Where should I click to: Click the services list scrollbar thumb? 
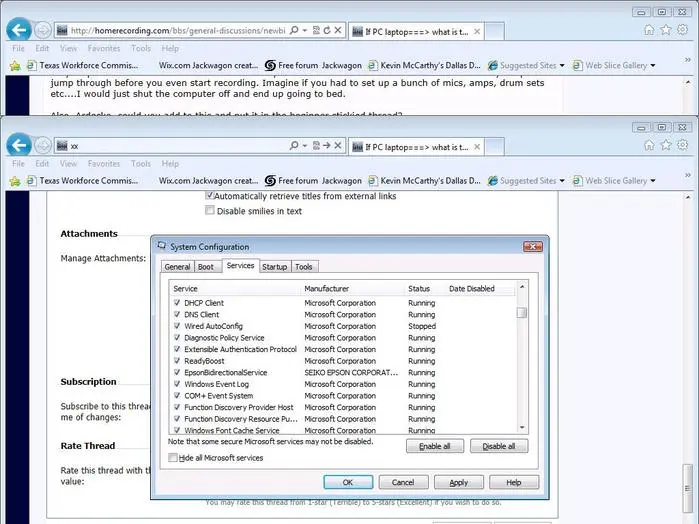(522, 312)
